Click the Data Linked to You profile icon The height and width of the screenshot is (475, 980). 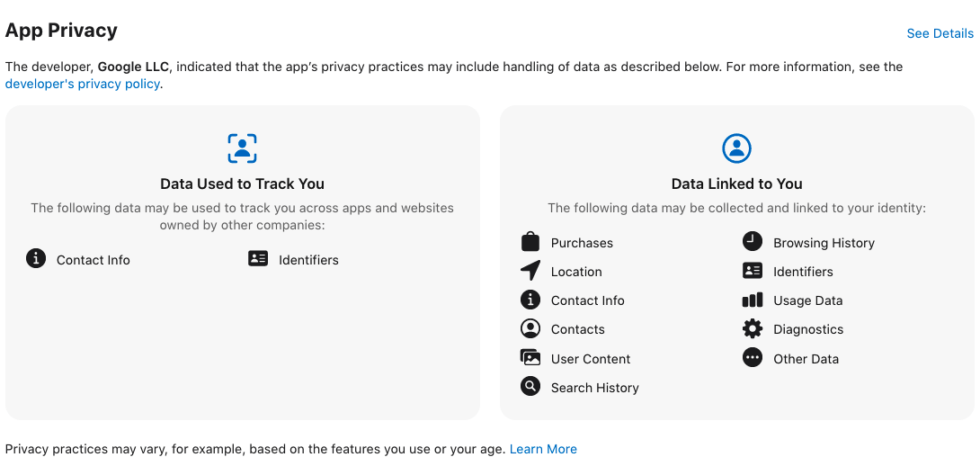(x=737, y=148)
